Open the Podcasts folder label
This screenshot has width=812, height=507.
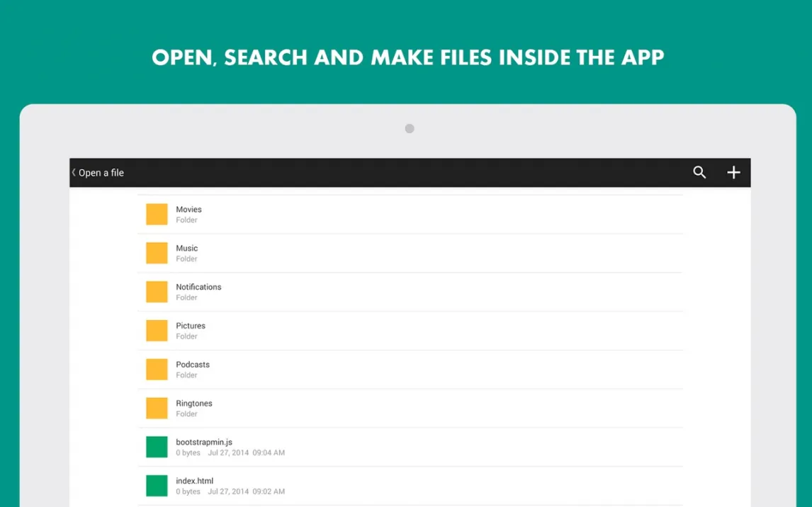[x=193, y=365]
